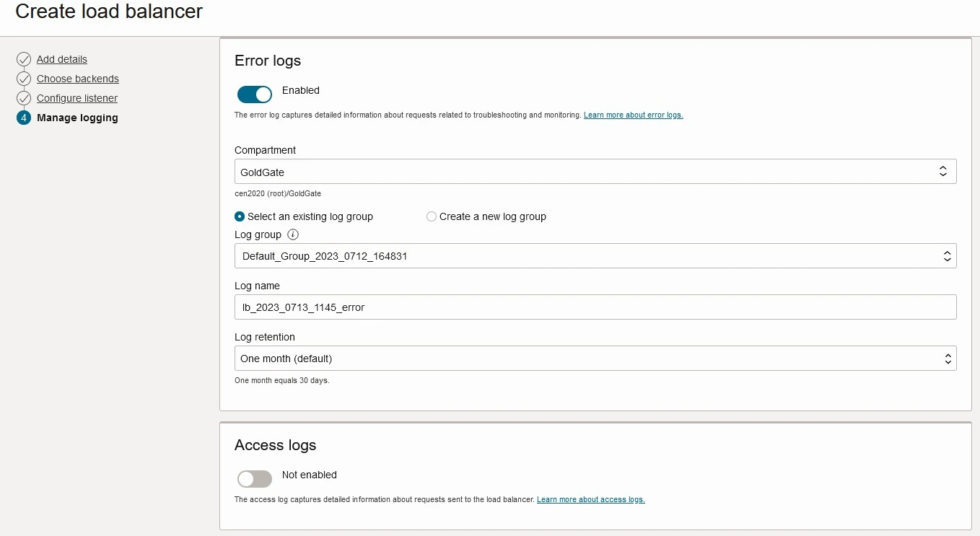Enable the Access logs toggle
This screenshot has width=980, height=536.
coord(254,478)
